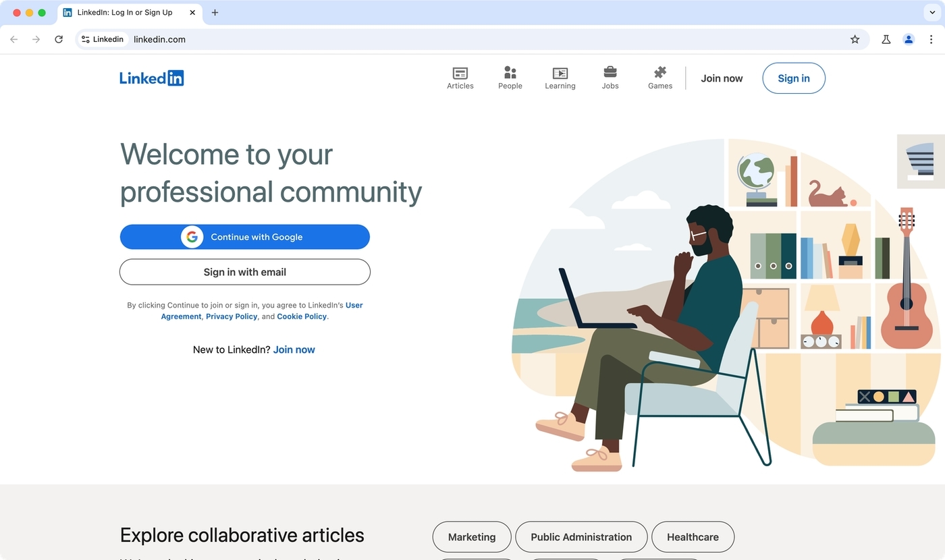Close the LinkedIn tab
The image size is (945, 560).
192,12
